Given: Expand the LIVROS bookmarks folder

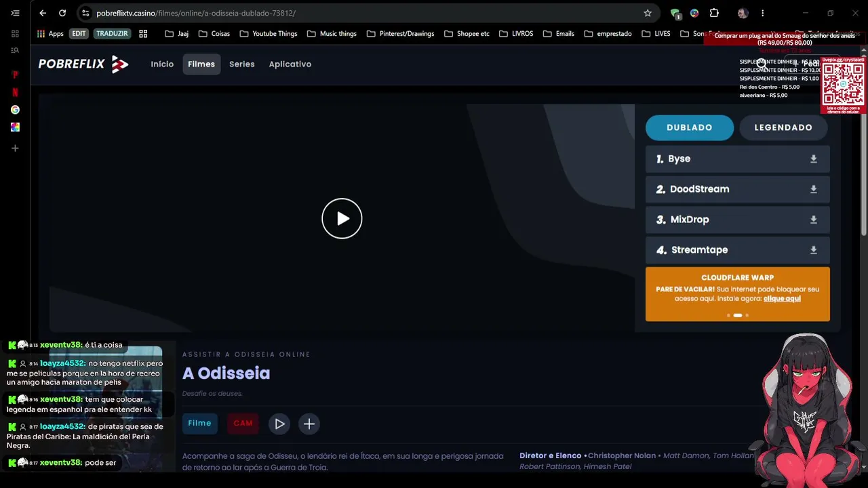Looking at the screenshot, I should click(516, 33).
